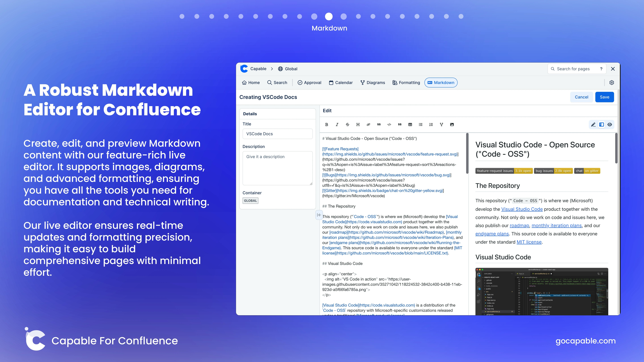Open the Visual Studio Code link in preview
The height and width of the screenshot is (362, 644).
pyautogui.click(x=522, y=209)
